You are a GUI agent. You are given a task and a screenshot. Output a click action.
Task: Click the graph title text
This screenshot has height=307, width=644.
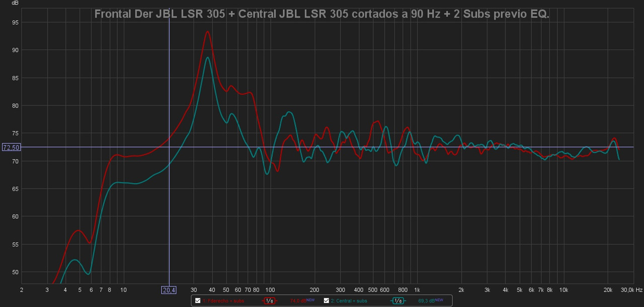[x=322, y=14]
